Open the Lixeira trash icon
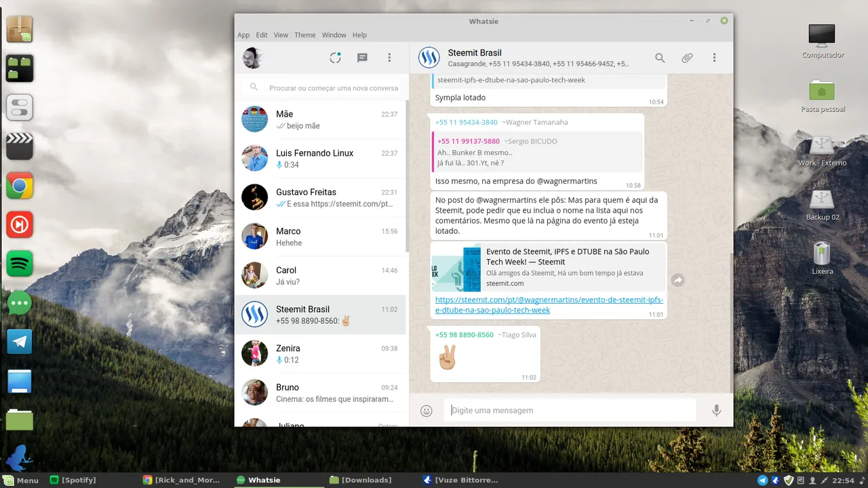Image resolution: width=868 pixels, height=488 pixels. [822, 258]
